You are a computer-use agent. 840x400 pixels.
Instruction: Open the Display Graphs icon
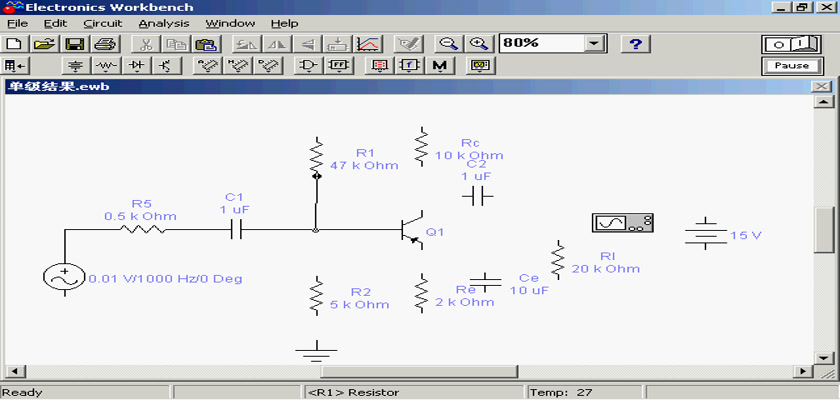pyautogui.click(x=368, y=44)
